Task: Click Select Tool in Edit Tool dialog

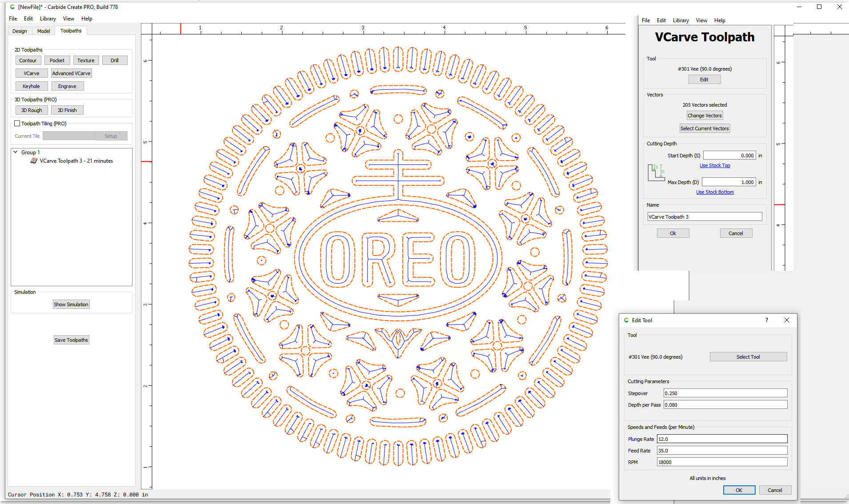Action: coord(748,357)
